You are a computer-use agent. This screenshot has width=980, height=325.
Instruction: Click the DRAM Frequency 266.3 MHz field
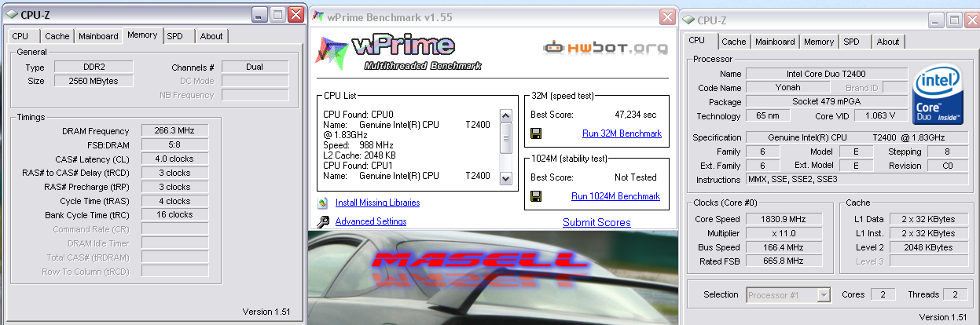tap(174, 130)
